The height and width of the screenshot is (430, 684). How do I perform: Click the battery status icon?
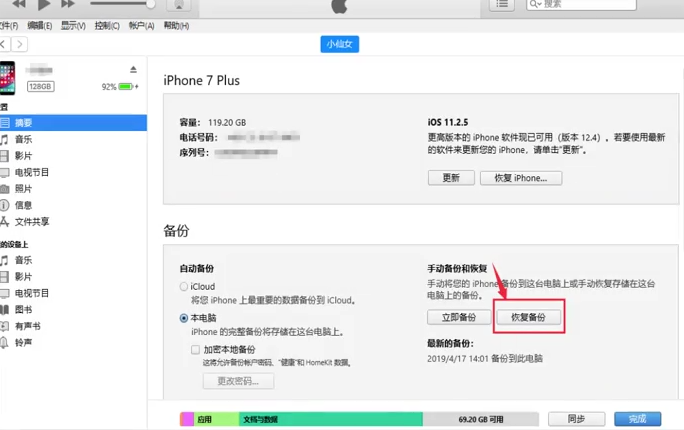[127, 86]
